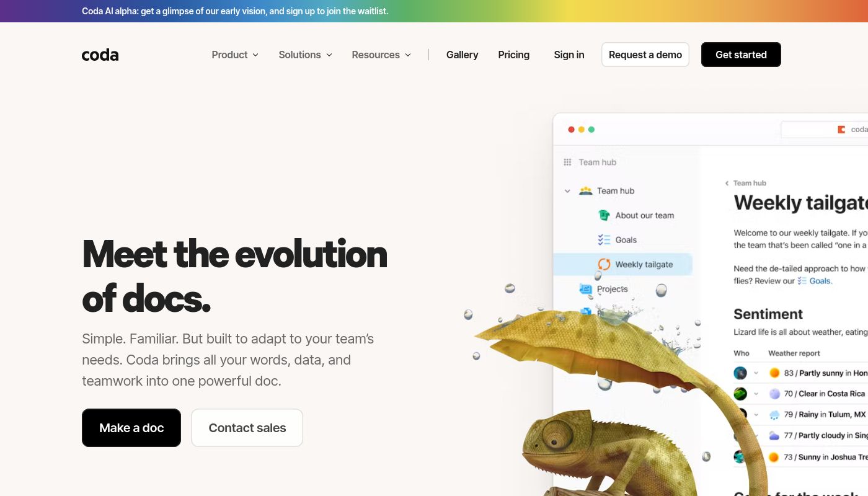
Task: Open the Coda AI alpha waitlist banner
Action: click(x=235, y=11)
